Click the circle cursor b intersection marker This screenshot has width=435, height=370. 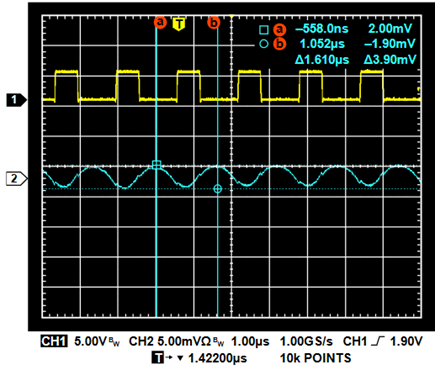point(217,189)
